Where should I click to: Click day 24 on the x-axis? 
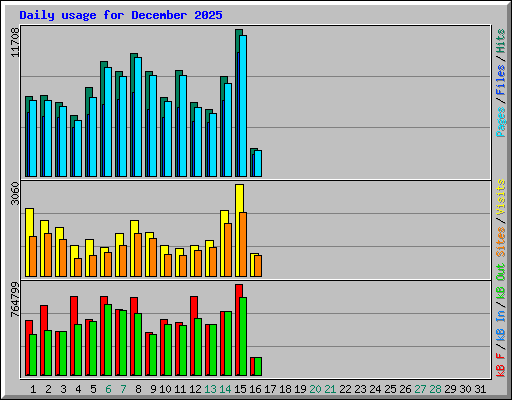pyautogui.click(x=375, y=389)
